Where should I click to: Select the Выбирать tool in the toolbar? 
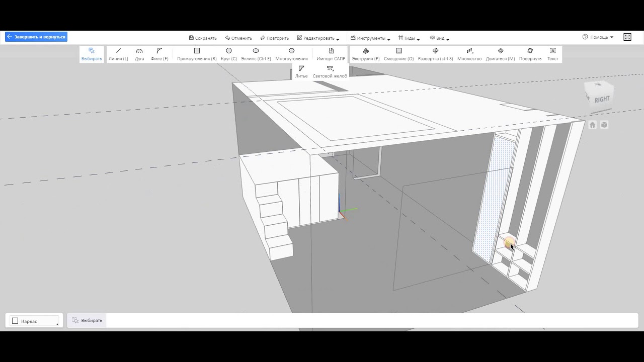[x=92, y=54]
